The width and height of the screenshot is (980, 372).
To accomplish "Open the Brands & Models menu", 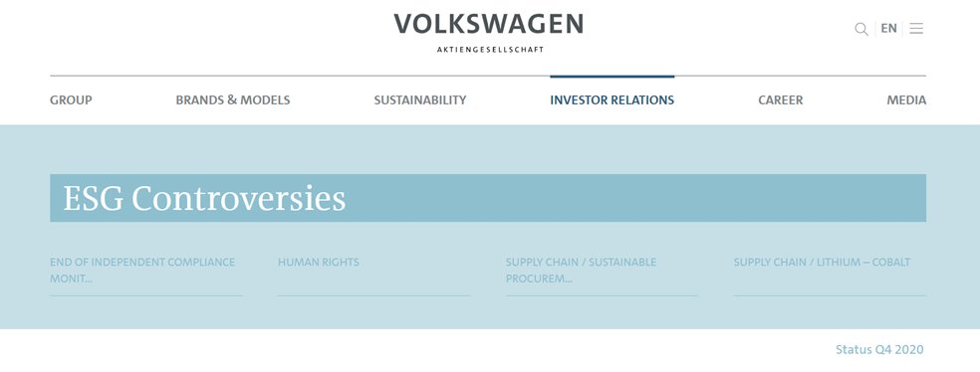I will [232, 99].
